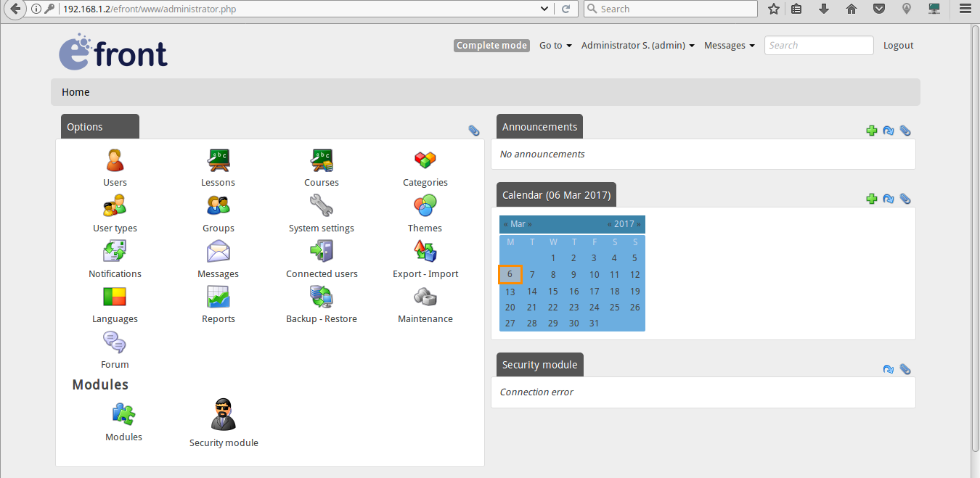The image size is (980, 478).
Task: Open the Reports icon
Action: point(218,297)
